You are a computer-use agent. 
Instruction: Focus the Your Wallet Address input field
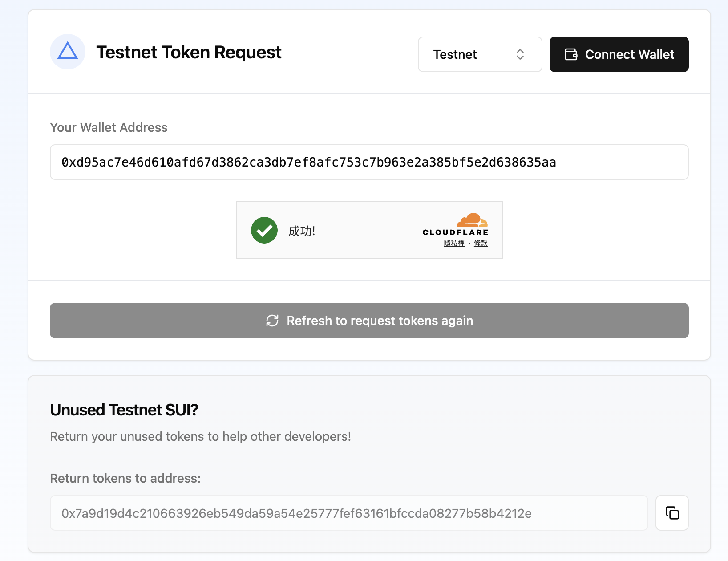coord(369,162)
